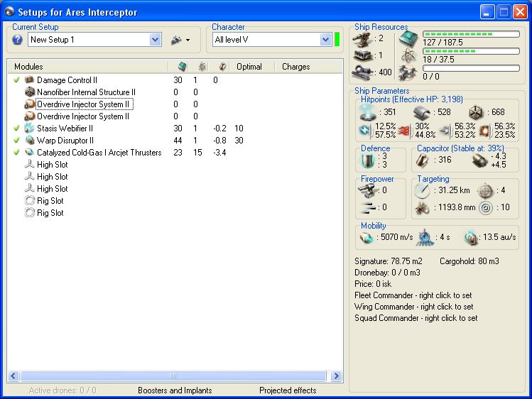Screen dimensions: 532x399
Task: Open the ship icon dropdown arrow
Action: point(188,40)
